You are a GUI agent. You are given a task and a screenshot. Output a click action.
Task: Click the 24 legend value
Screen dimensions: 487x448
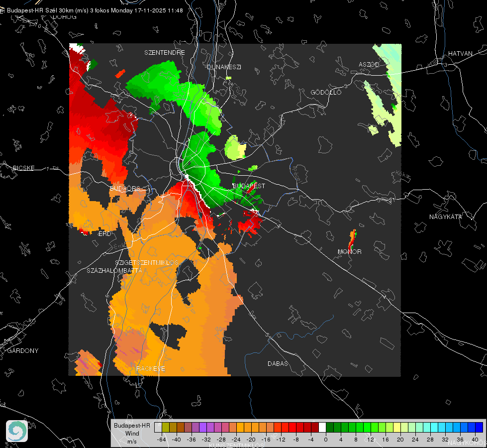(415, 440)
